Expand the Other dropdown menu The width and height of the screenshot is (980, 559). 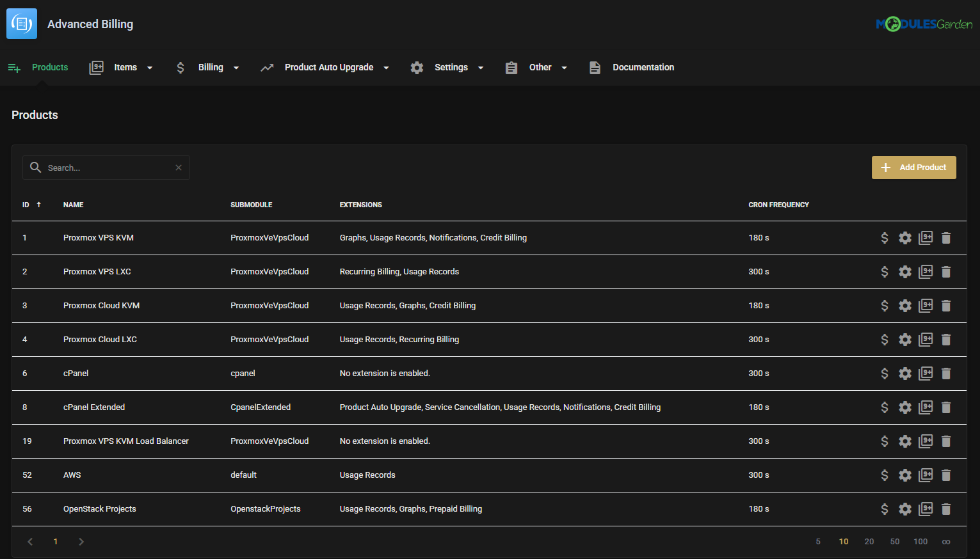pos(536,67)
